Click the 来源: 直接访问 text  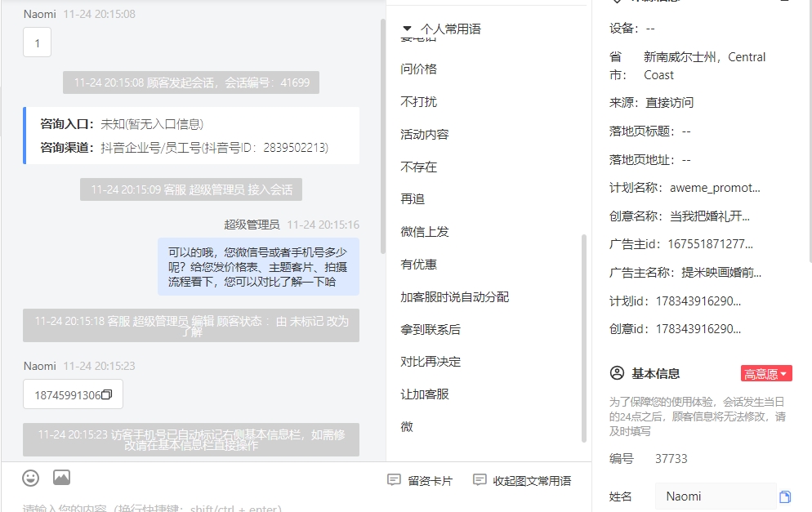(x=651, y=103)
